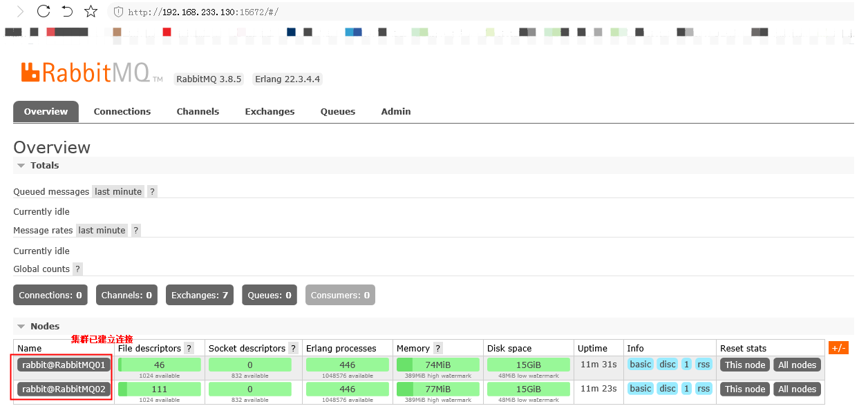The image size is (868, 415).
Task: Open the Queues tab
Action: (338, 112)
